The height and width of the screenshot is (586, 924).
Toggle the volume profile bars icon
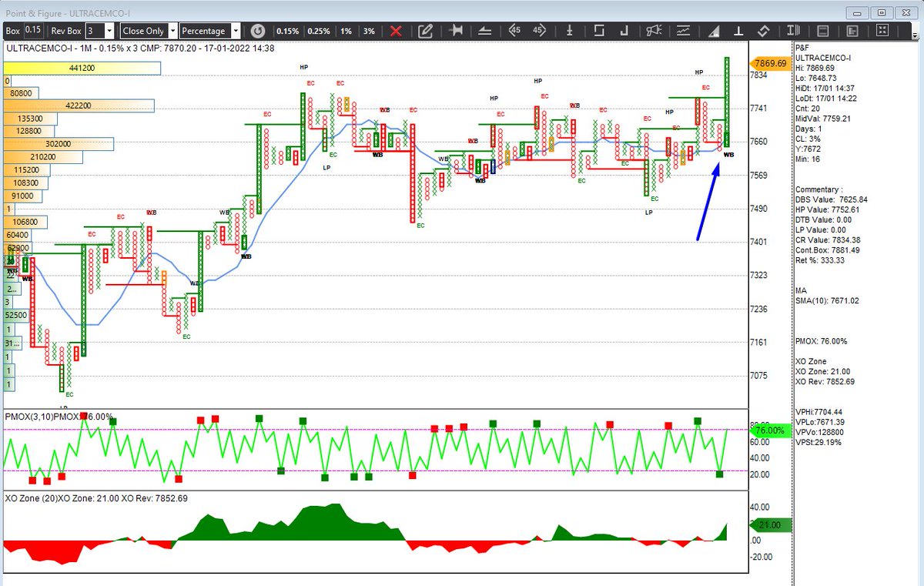852,31
